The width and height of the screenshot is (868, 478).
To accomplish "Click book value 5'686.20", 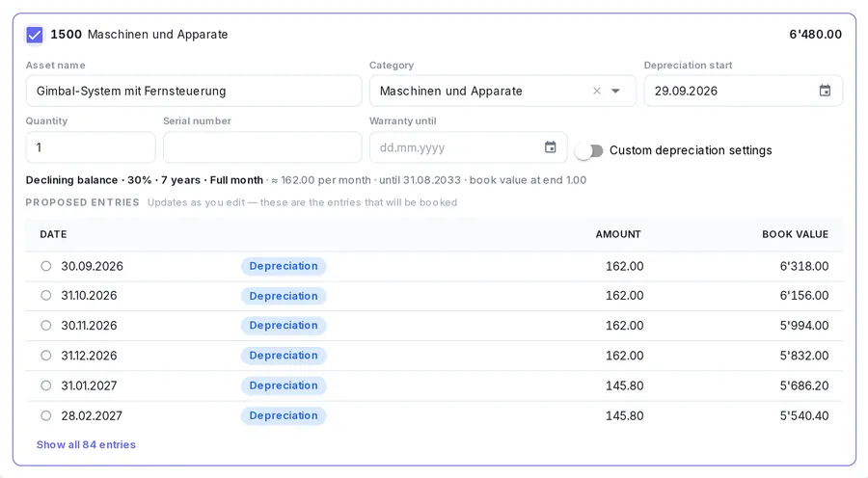I will 804,385.
